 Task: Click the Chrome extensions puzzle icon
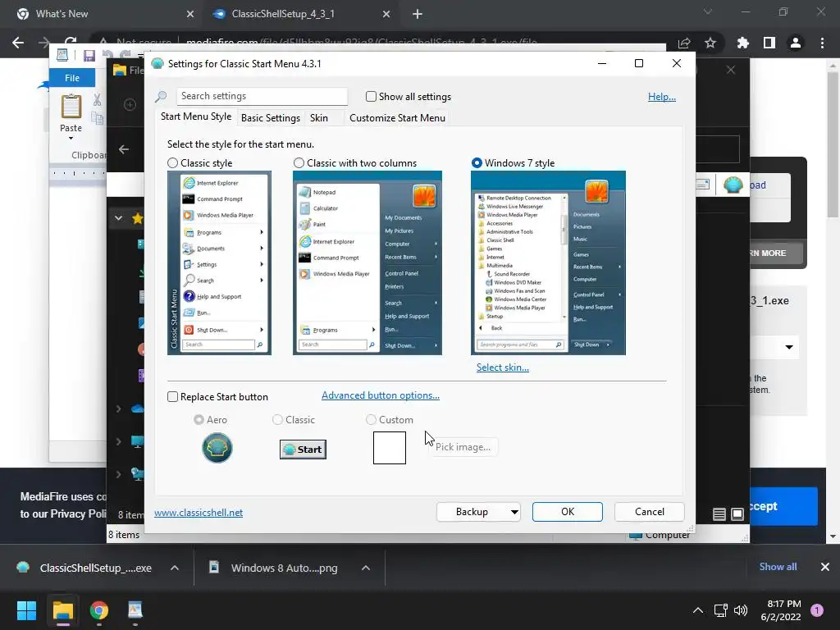pos(742,43)
